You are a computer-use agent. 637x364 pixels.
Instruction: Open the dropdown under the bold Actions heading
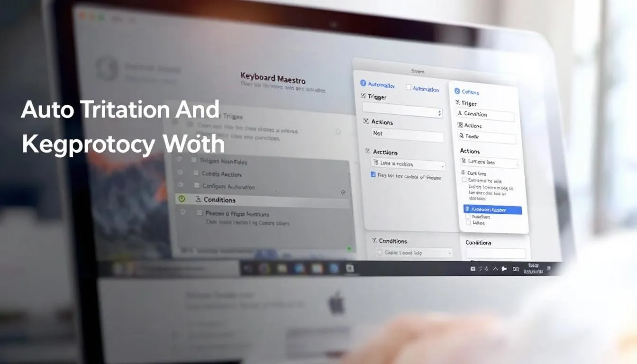489,163
